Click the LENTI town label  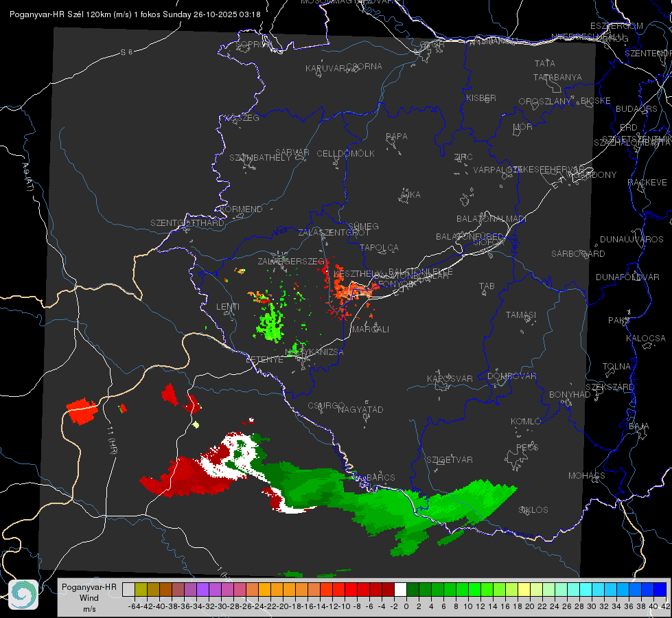pos(228,307)
